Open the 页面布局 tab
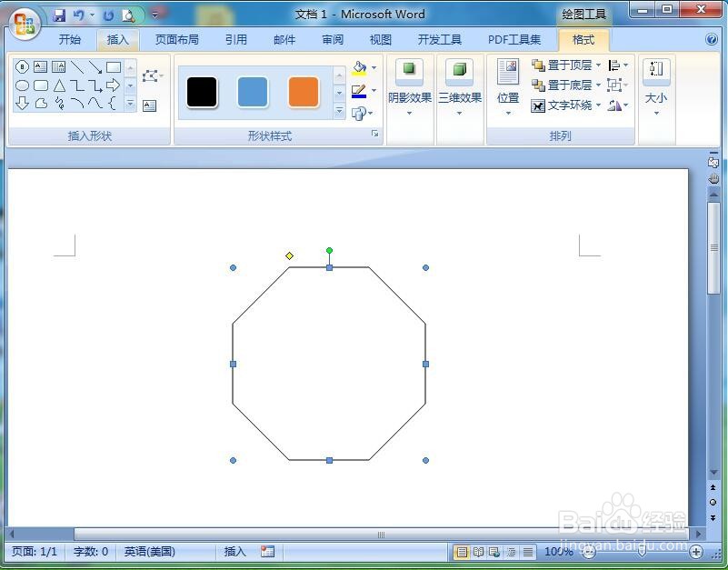Screen dimensions: 728x570 click(177, 40)
